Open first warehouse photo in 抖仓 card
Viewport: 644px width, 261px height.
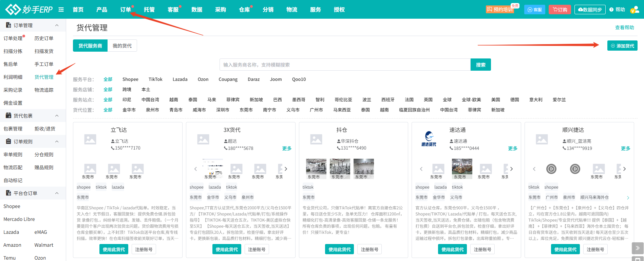click(316, 169)
